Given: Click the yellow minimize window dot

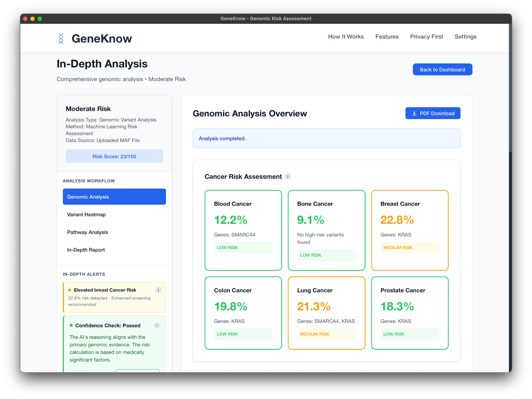Looking at the screenshot, I should 32,19.
